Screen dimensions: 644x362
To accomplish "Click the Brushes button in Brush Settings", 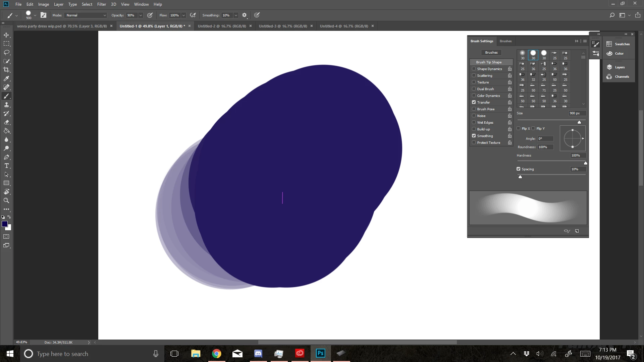I will [x=491, y=52].
